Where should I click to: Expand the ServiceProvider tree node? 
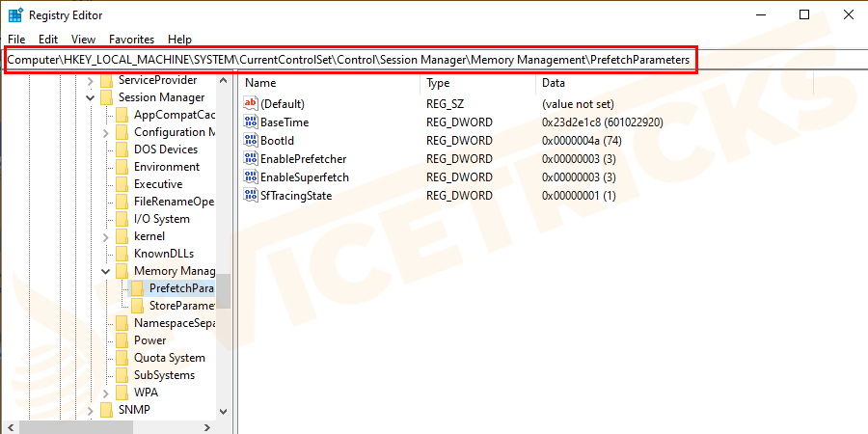(91, 81)
